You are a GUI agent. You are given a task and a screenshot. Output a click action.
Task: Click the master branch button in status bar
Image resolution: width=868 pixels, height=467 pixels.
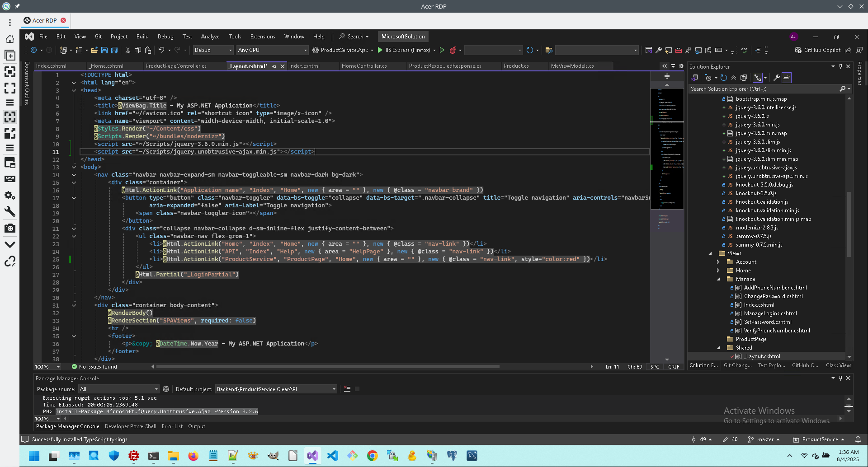coord(764,439)
